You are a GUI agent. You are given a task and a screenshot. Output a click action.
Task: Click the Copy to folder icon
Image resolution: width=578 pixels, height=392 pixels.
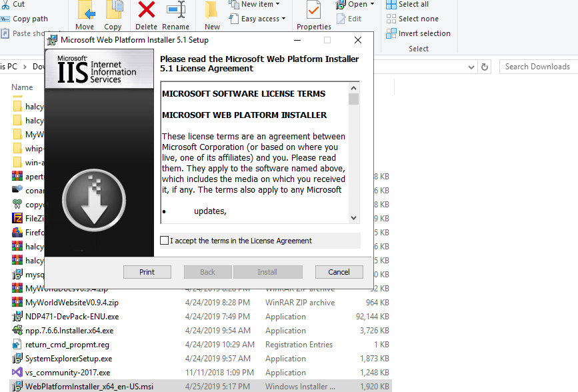pos(114,9)
